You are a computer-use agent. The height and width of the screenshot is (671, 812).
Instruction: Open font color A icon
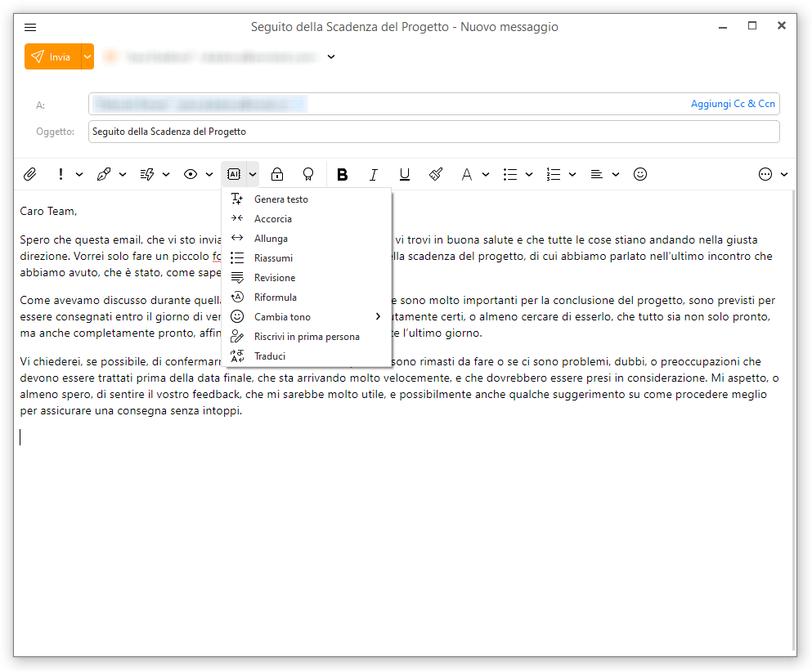pyautogui.click(x=467, y=174)
